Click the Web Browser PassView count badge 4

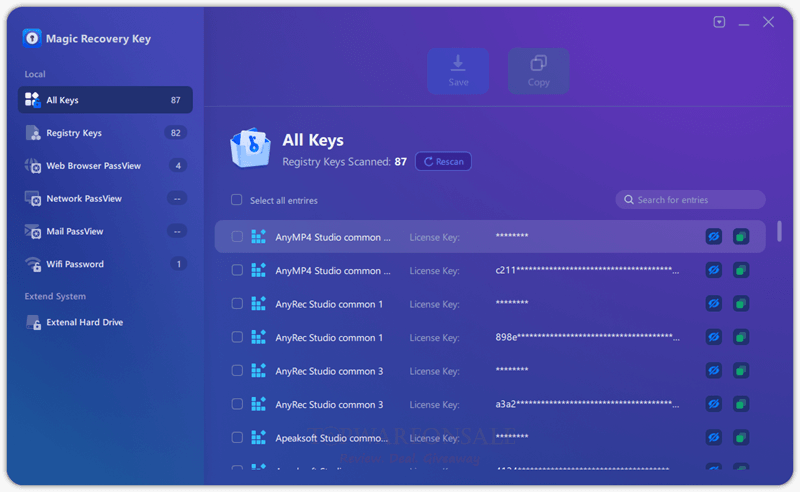(178, 165)
